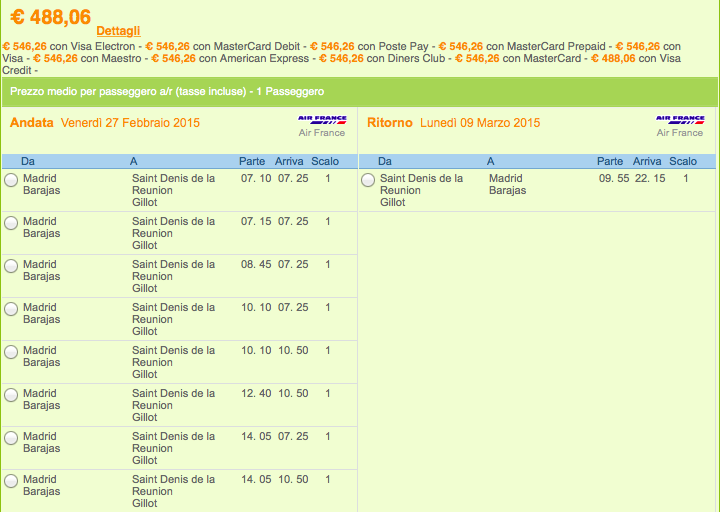Click Parte column header in outbound table
Image resolution: width=721 pixels, height=512 pixels.
coord(252,161)
